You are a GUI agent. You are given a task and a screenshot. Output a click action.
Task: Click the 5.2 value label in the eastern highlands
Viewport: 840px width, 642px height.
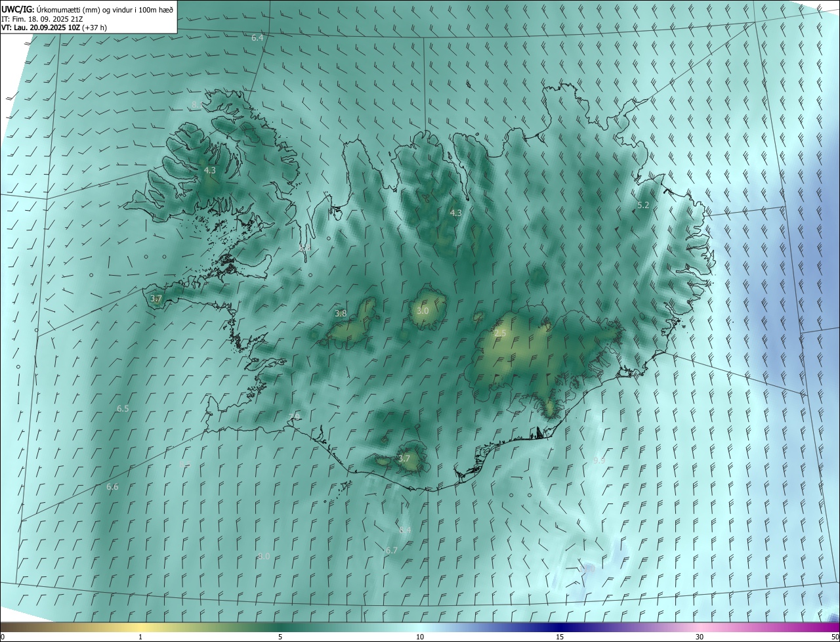point(643,205)
